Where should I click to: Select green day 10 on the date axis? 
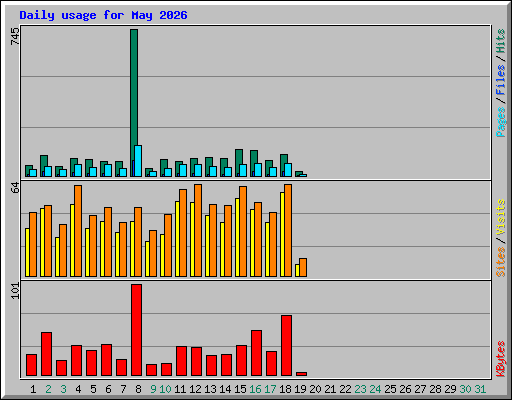(165, 389)
